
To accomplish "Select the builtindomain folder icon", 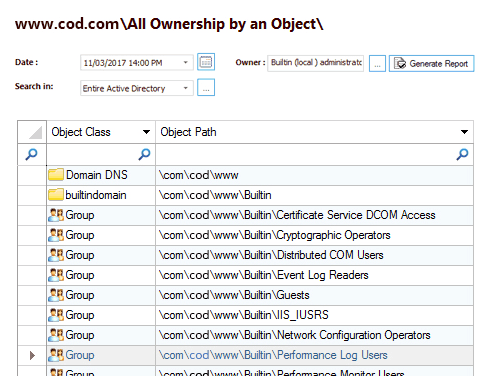I will (x=56, y=195).
